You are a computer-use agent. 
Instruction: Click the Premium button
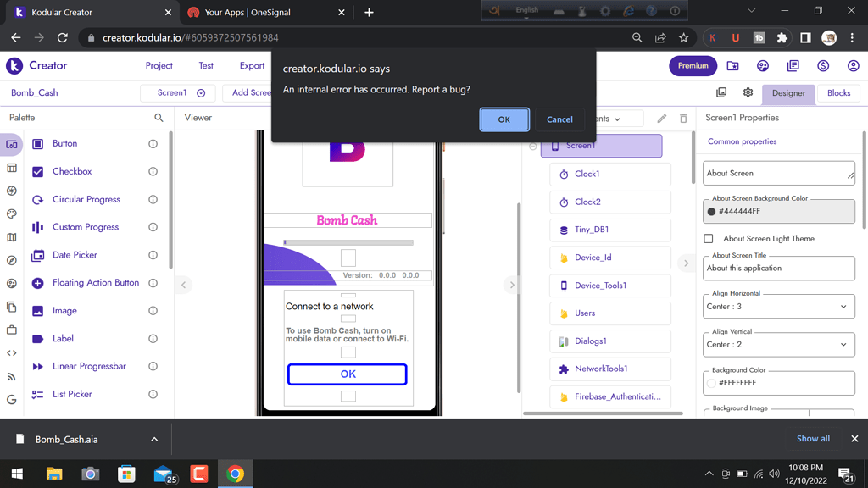693,66
